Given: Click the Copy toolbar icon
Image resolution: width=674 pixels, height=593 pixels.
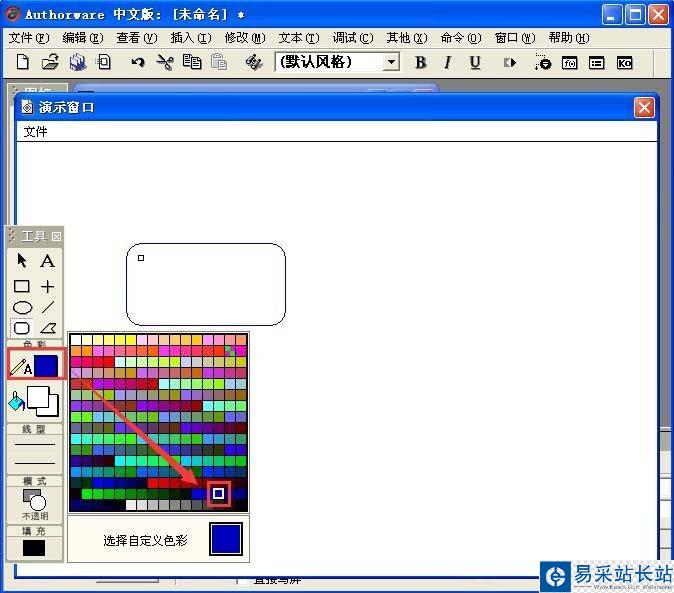Looking at the screenshot, I should 192,62.
